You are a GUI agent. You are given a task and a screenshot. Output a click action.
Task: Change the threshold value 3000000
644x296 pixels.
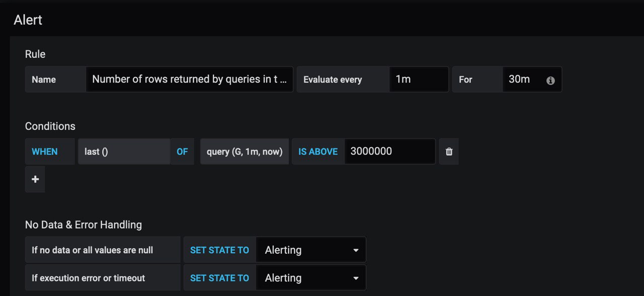tap(390, 152)
